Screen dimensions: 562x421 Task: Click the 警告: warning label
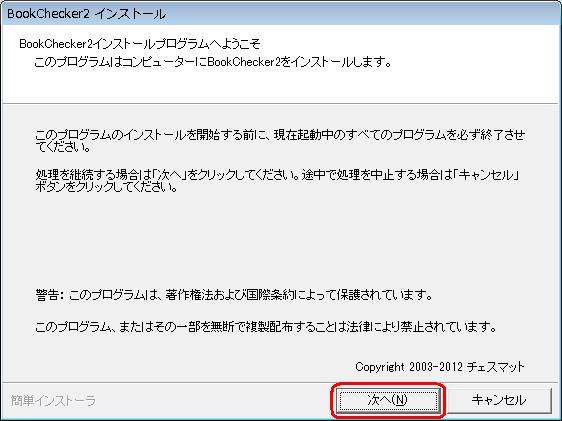tap(50, 295)
